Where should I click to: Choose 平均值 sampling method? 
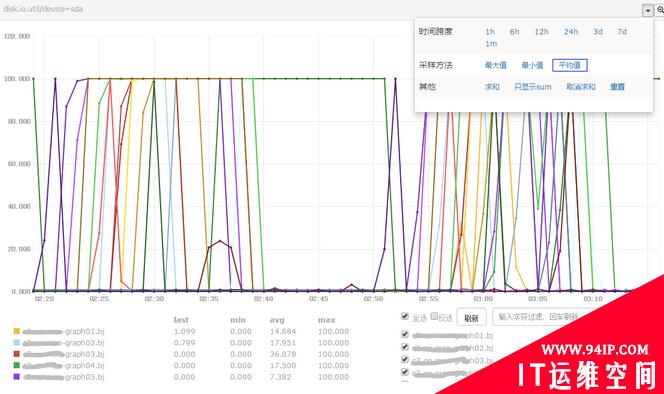click(x=570, y=65)
